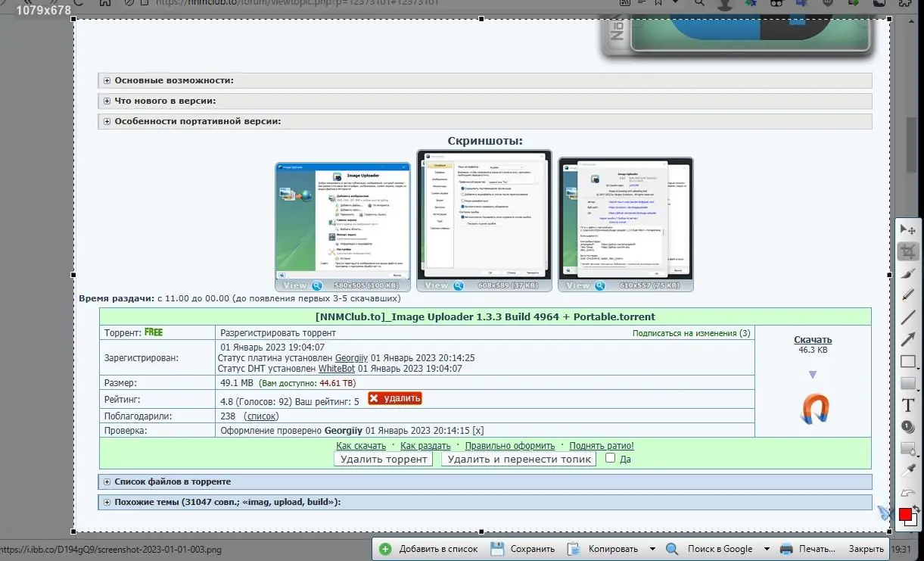The height and width of the screenshot is (561, 924).
Task: Click the [x] after проверено Georgiiy
Action: pos(478,431)
